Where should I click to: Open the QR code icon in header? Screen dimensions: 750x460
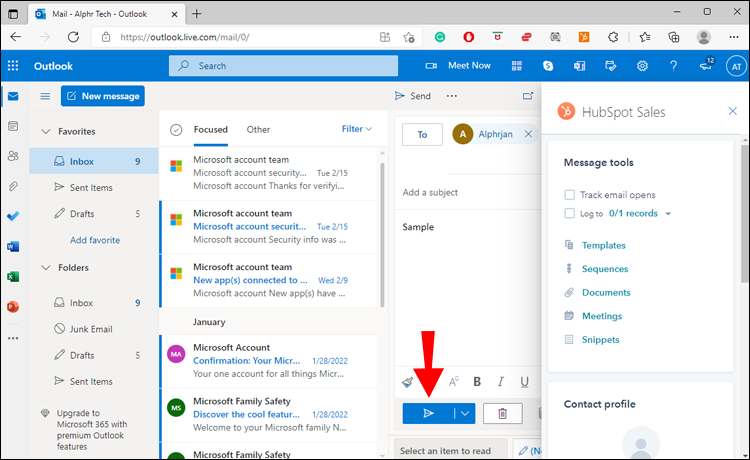click(x=517, y=66)
